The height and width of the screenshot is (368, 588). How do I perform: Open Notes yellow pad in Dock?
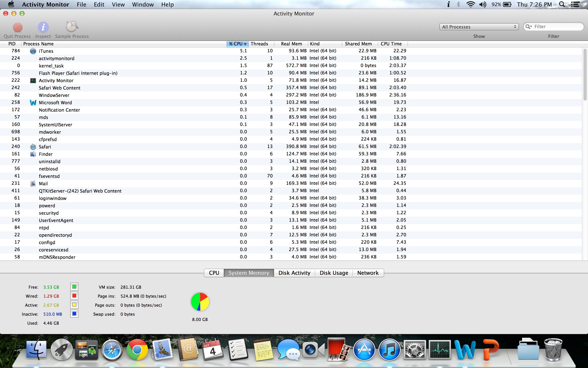pos(263,350)
